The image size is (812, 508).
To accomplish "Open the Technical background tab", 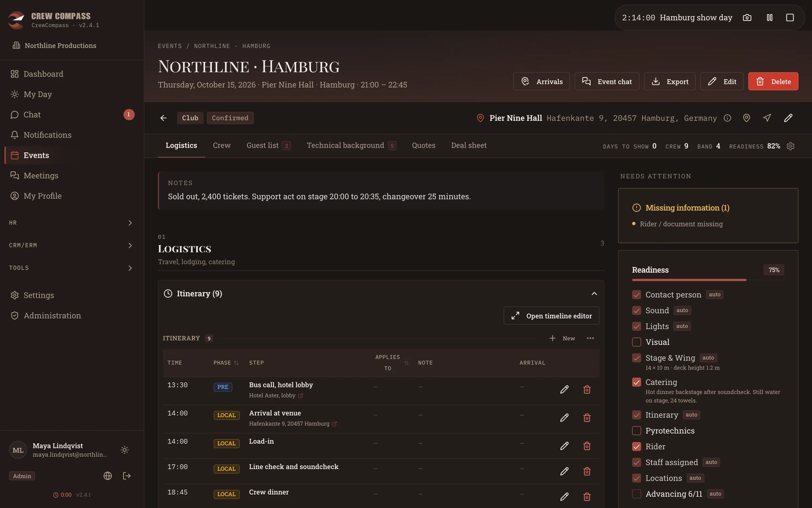I will click(351, 146).
